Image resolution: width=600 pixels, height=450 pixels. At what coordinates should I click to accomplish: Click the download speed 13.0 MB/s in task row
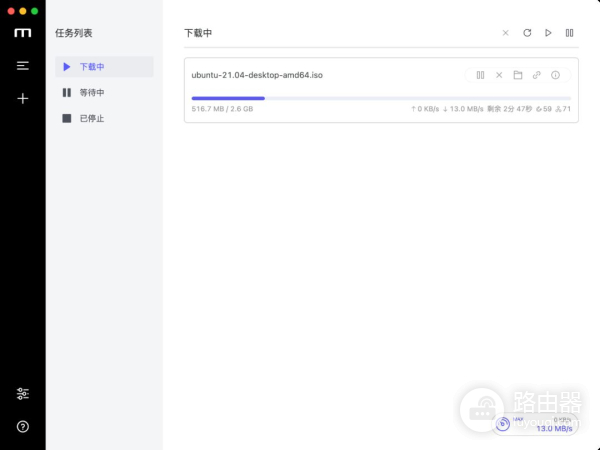click(x=463, y=109)
